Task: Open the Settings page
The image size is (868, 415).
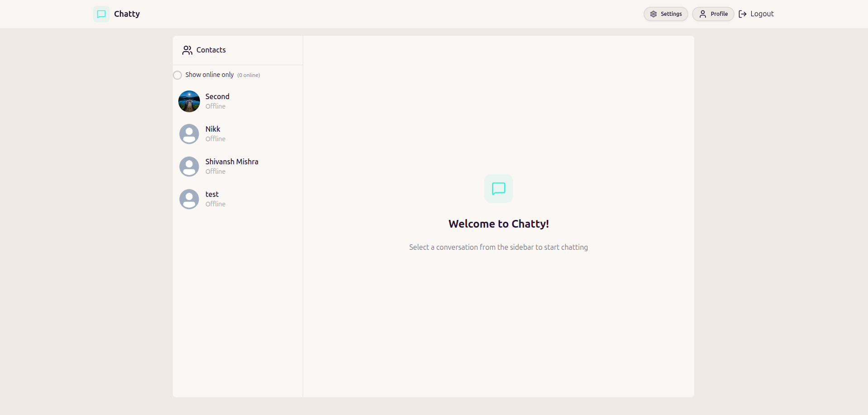Action: tap(666, 14)
